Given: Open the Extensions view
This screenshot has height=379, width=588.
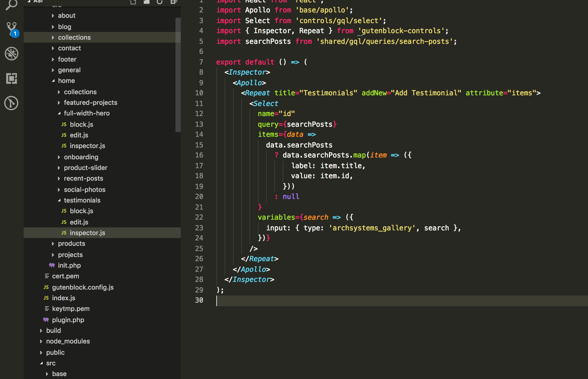Looking at the screenshot, I should (11, 78).
